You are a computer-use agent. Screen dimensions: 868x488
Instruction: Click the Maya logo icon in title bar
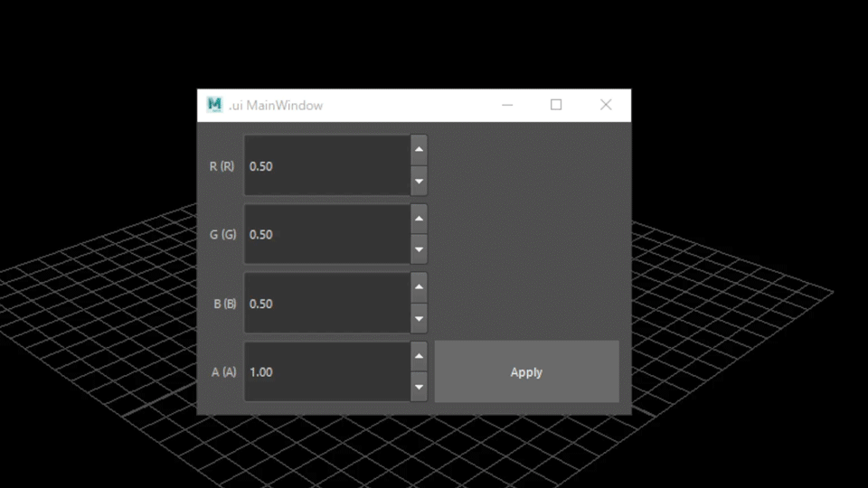pyautogui.click(x=214, y=105)
